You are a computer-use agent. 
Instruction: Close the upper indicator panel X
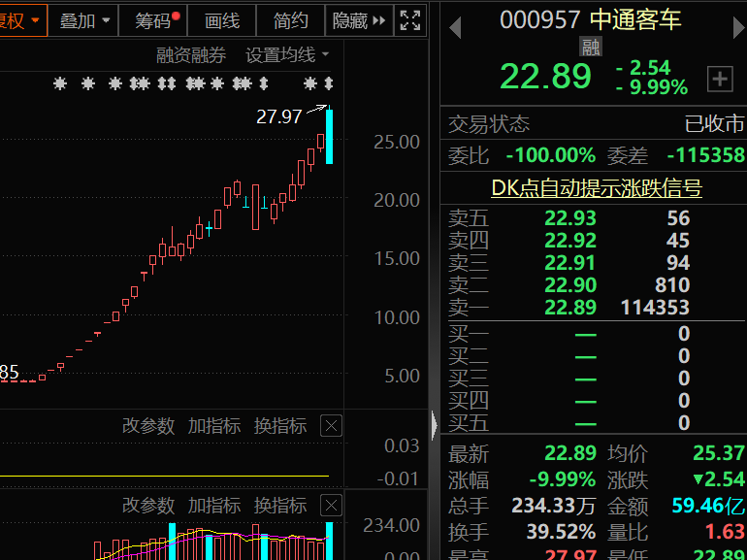(331, 426)
